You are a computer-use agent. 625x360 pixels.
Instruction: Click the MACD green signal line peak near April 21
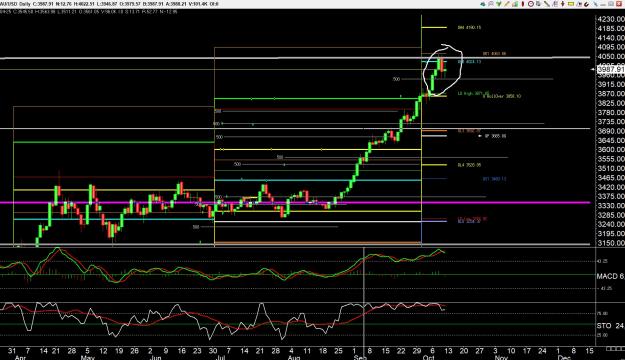57,249
